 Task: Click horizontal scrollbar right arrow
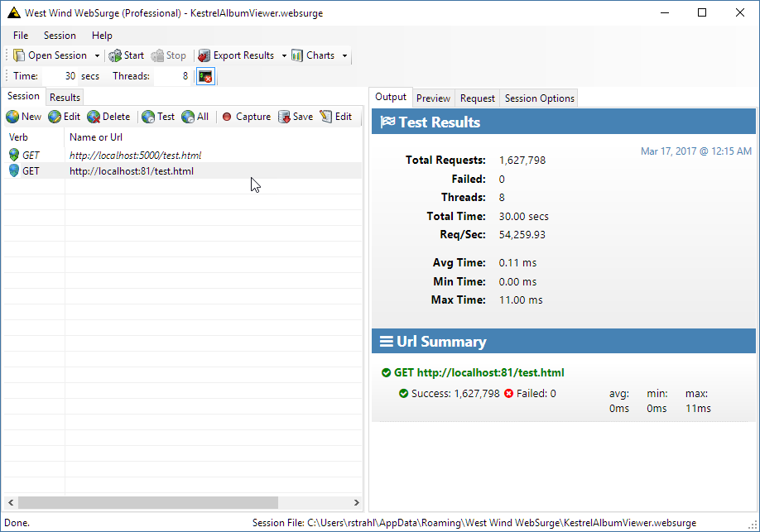click(x=356, y=502)
